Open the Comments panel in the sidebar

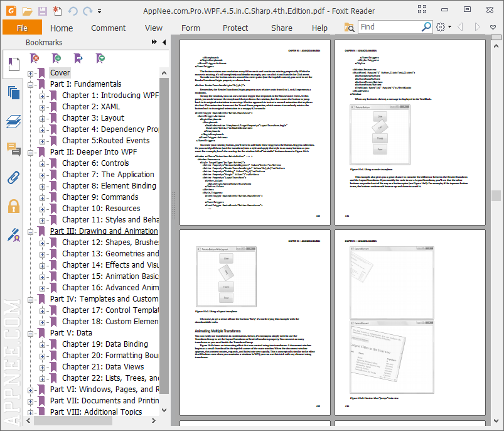(x=14, y=150)
